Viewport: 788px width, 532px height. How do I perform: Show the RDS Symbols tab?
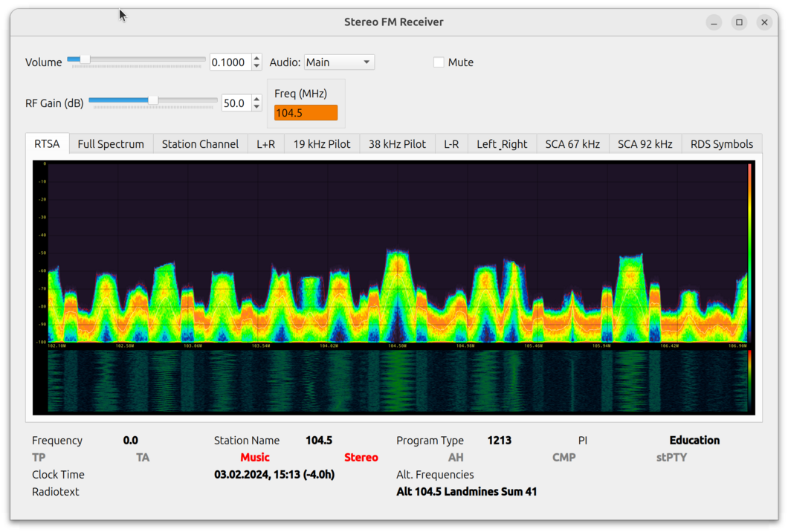(721, 144)
